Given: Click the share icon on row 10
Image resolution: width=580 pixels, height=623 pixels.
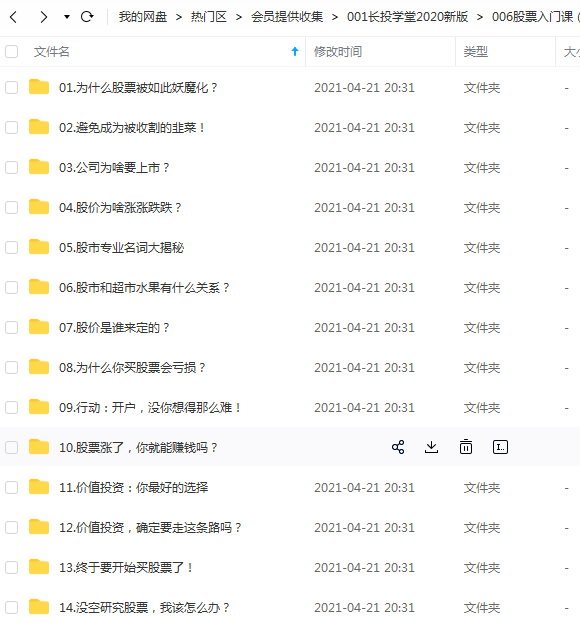Looking at the screenshot, I should click(398, 447).
